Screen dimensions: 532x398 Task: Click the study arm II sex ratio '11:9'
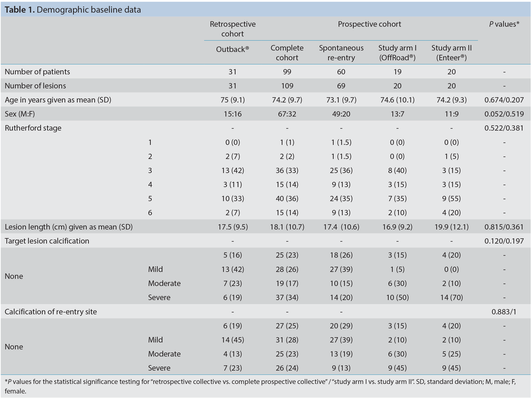452,114
